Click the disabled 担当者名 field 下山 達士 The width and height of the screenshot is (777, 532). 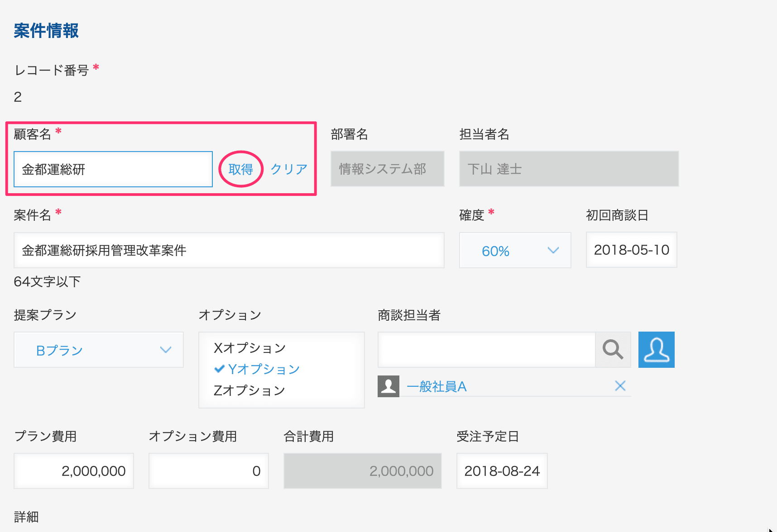point(569,169)
